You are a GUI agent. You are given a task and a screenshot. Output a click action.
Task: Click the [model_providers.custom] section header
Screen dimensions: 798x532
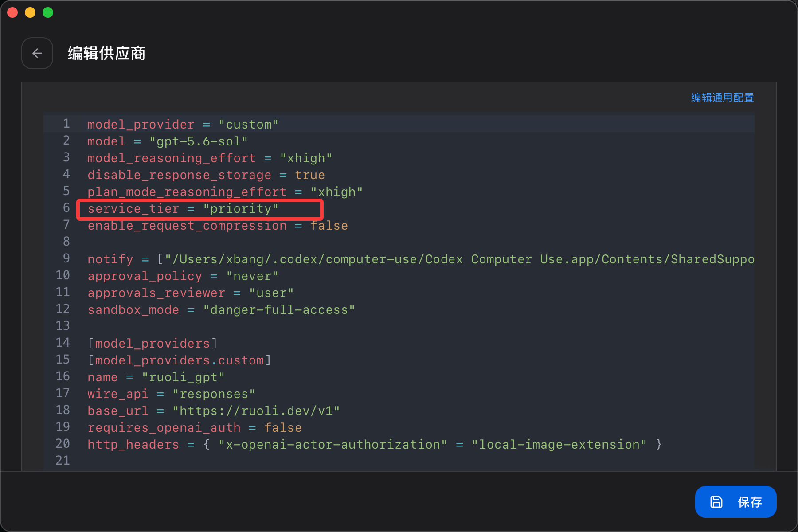(179, 360)
